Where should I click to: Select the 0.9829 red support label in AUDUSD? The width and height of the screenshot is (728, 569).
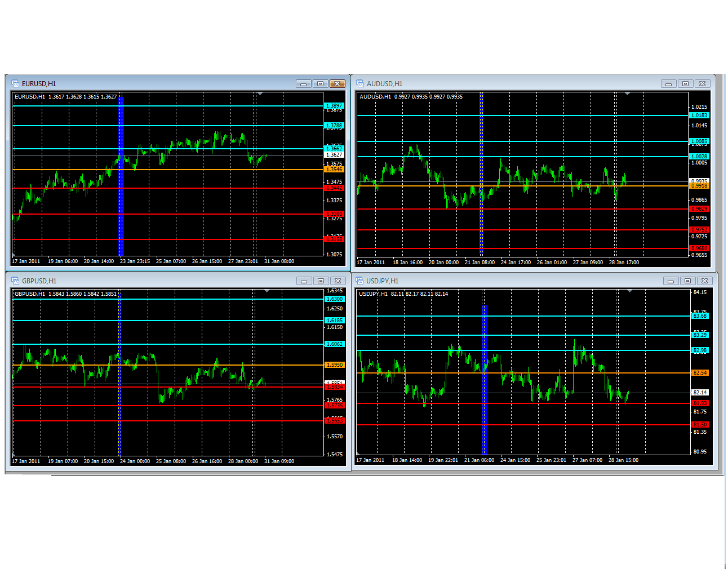tap(699, 208)
